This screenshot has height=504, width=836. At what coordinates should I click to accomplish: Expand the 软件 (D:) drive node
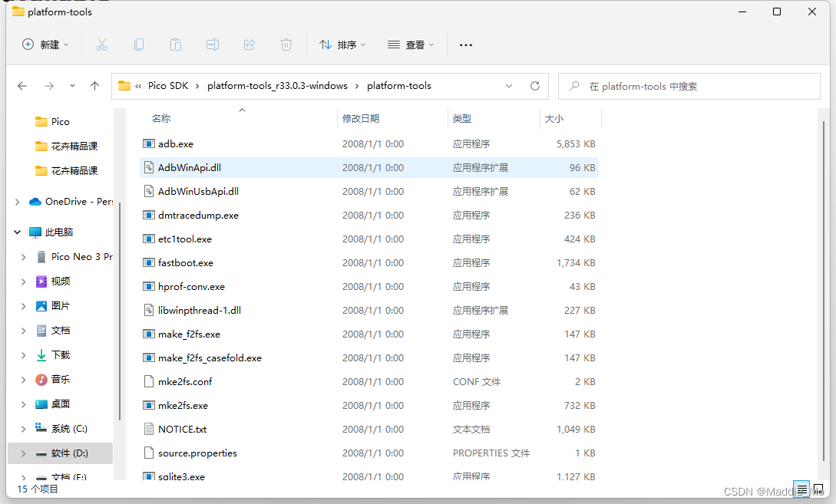23,453
